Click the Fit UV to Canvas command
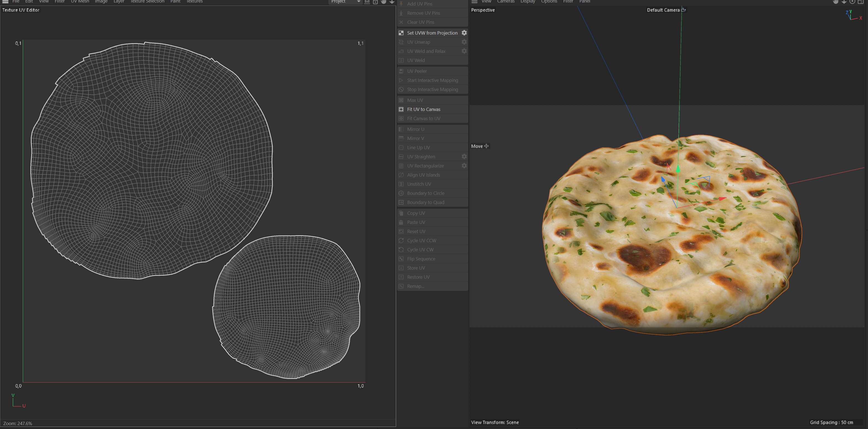 424,109
